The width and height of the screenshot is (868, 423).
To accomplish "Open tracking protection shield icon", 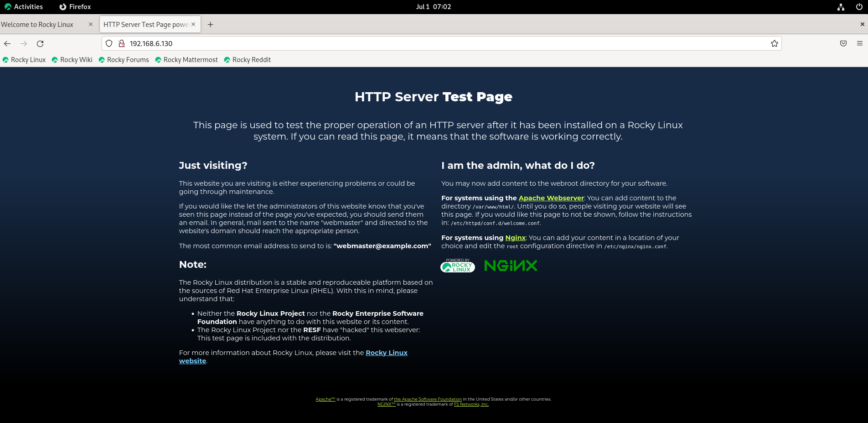I will tap(109, 43).
